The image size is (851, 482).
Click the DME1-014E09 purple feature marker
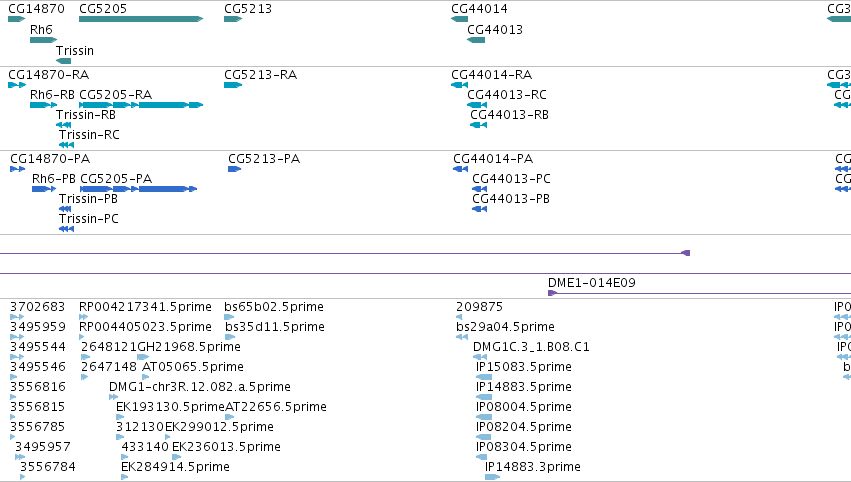(x=552, y=293)
